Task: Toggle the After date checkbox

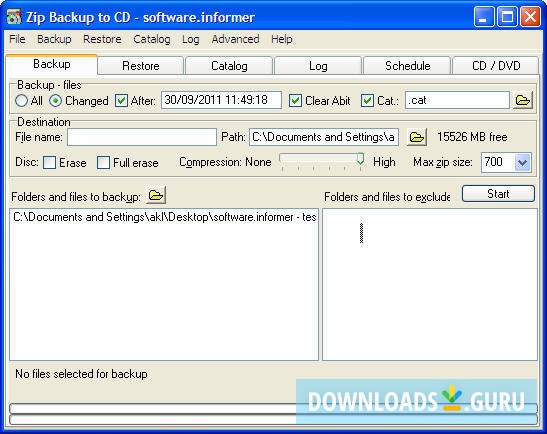Action: click(x=121, y=101)
